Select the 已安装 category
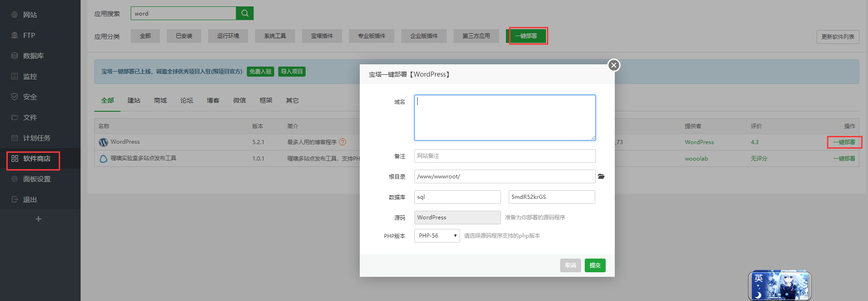This screenshot has height=301, width=868. (184, 36)
